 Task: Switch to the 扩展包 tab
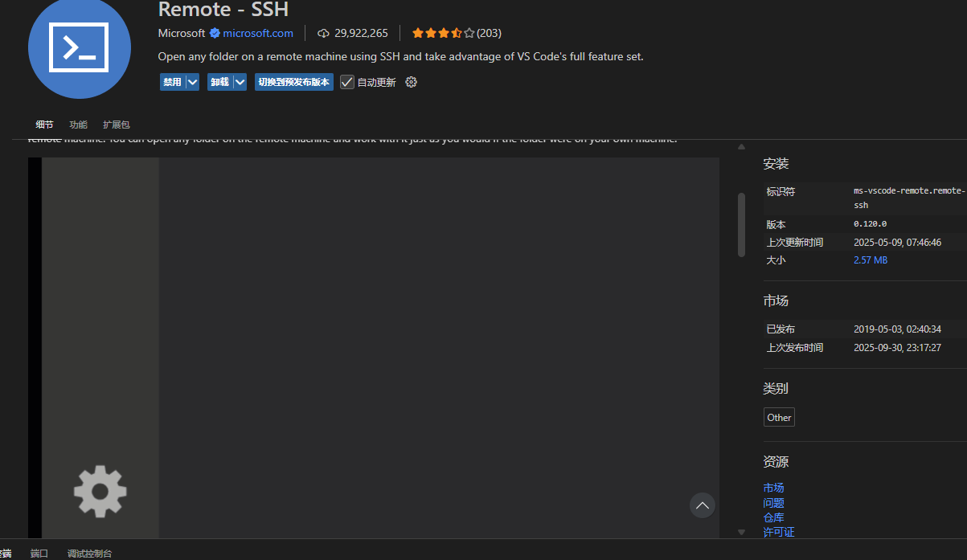pyautogui.click(x=117, y=125)
